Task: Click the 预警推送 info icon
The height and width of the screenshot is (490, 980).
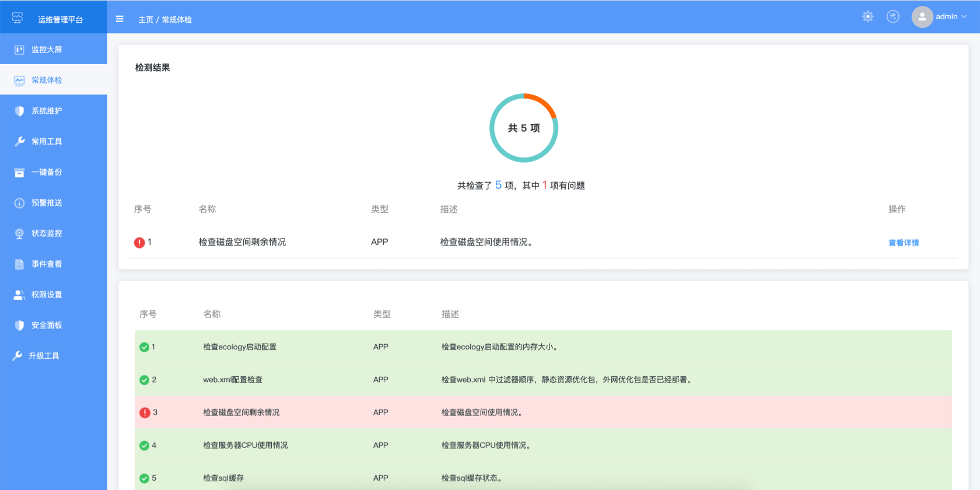Action: click(19, 203)
